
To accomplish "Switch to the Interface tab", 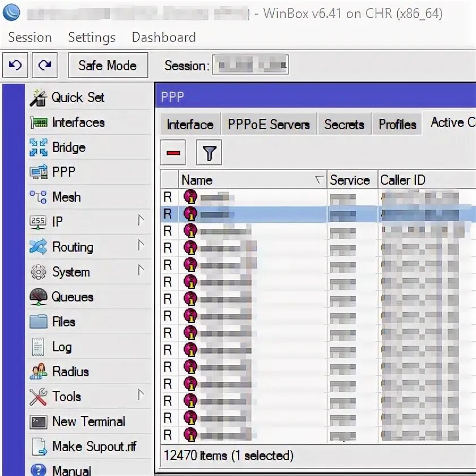I will (x=190, y=124).
